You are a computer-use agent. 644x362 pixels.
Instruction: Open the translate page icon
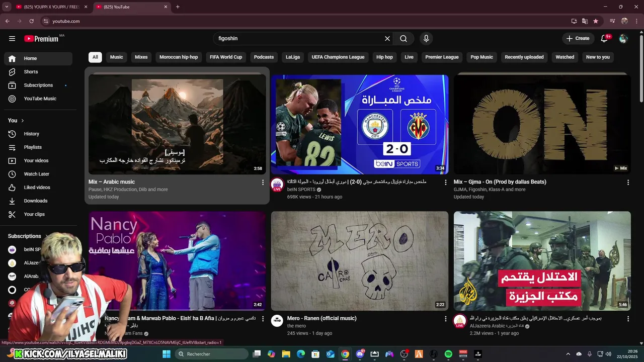point(585,21)
